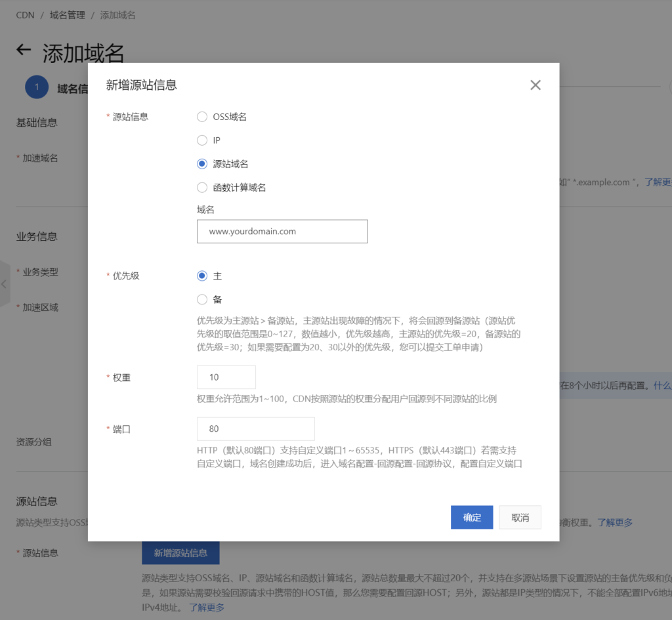Select the IP origin type radio

pyautogui.click(x=202, y=140)
